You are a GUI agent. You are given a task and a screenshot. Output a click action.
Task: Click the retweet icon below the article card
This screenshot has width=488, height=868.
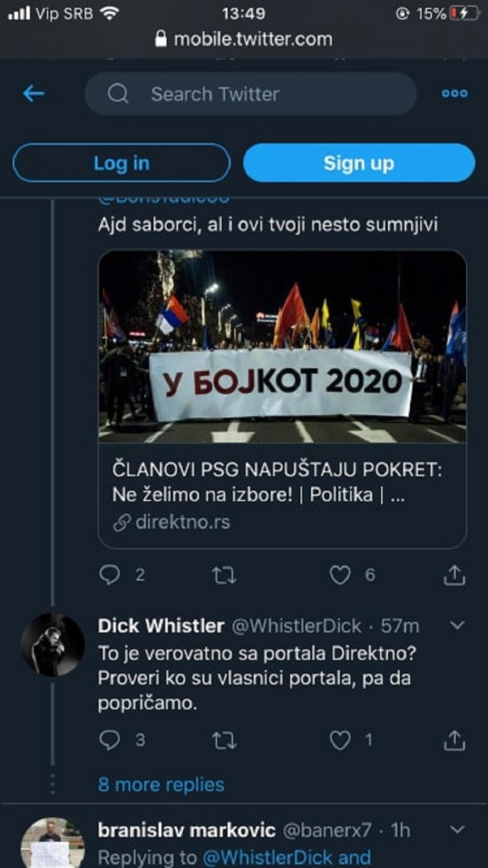click(225, 575)
